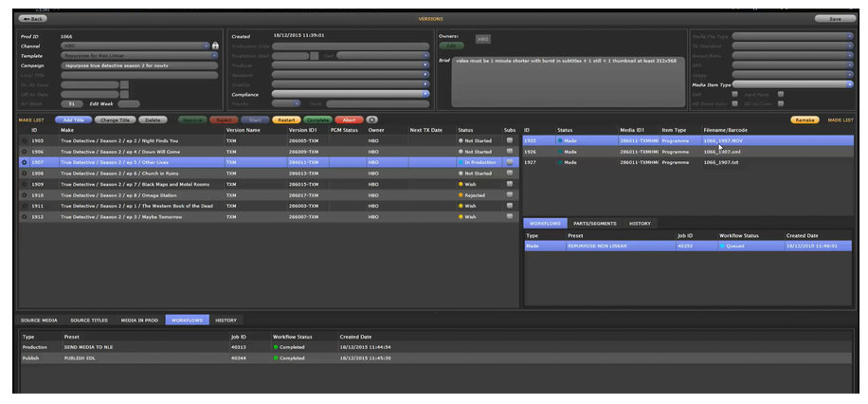Click the HBO owner tag
This screenshot has height=404, width=868.
[x=482, y=39]
